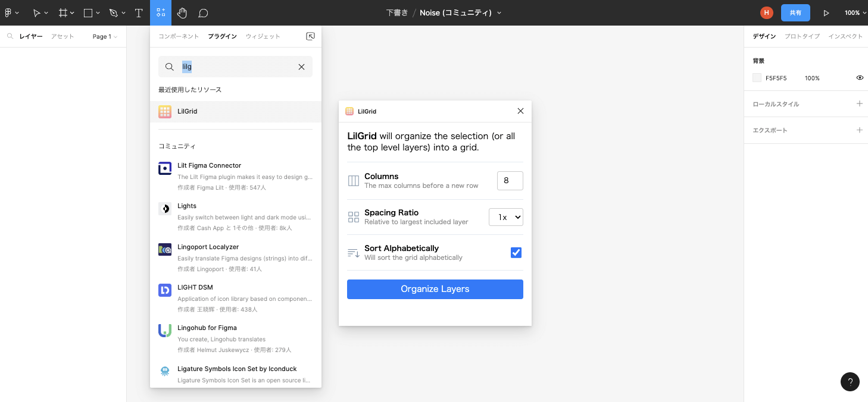Click the 下書き drafts breadcrumb
Viewport: 868px width, 402px height.
click(397, 12)
